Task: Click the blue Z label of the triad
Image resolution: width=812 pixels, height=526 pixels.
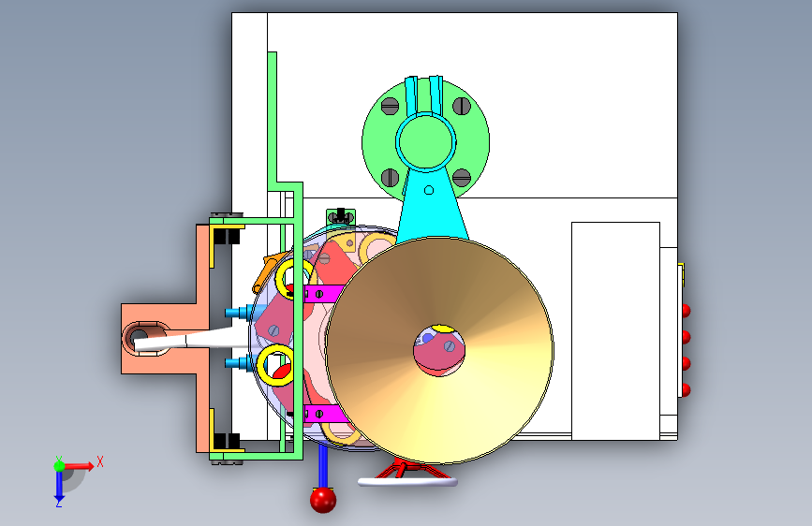Action: 59,504
